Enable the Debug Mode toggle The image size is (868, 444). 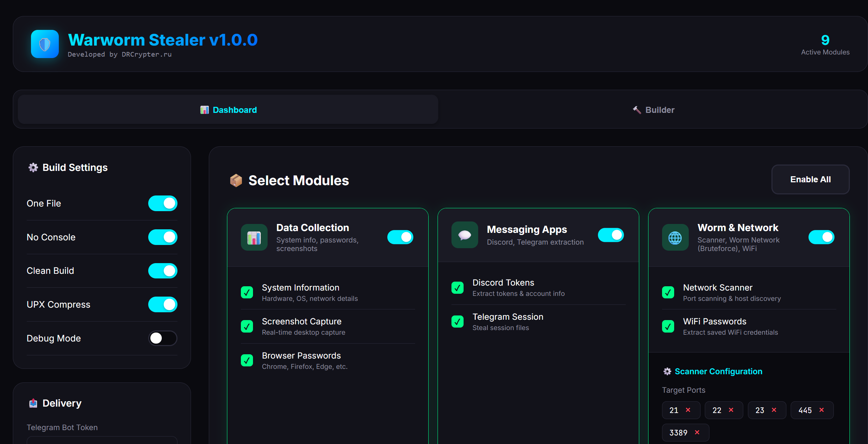pyautogui.click(x=162, y=338)
